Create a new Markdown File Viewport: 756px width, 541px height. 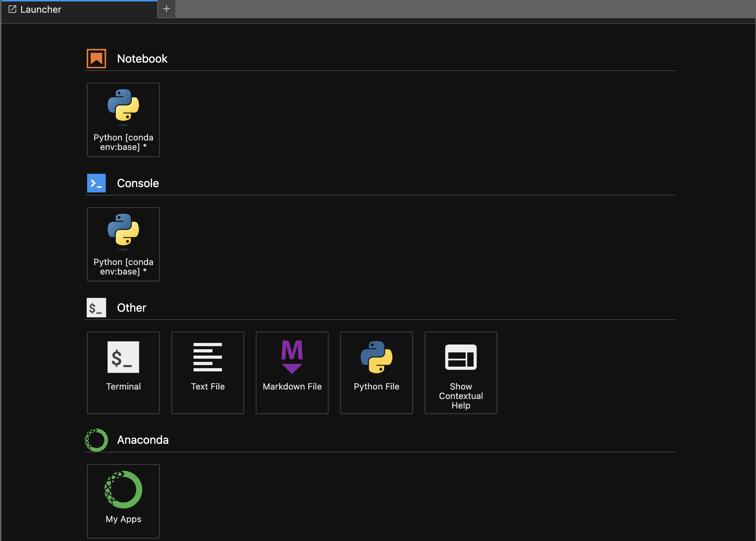coord(292,372)
